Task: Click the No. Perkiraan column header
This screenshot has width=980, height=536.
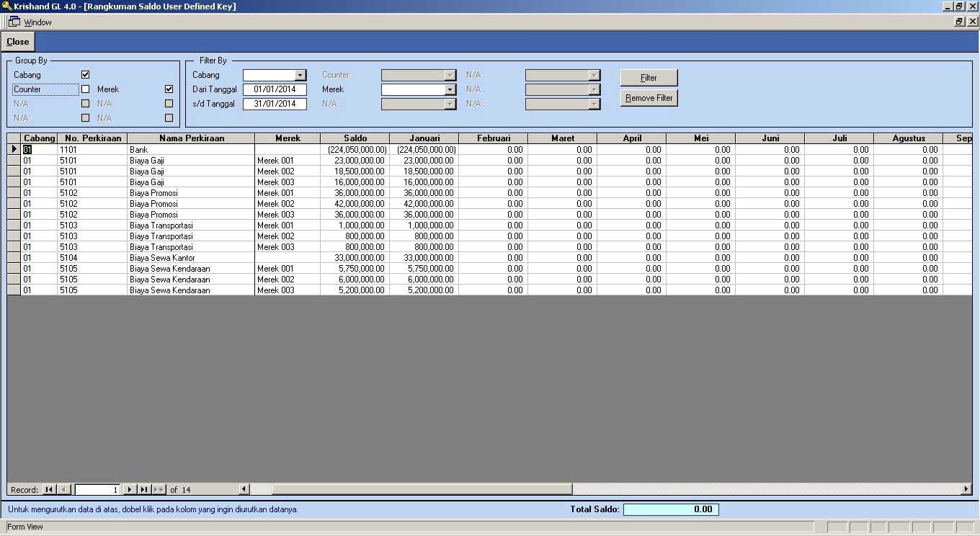Action: pos(92,138)
